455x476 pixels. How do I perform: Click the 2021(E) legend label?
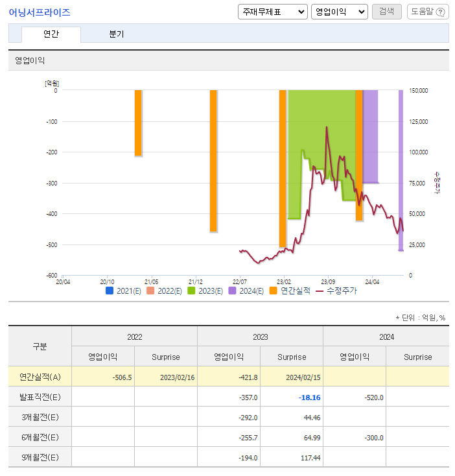pos(129,291)
